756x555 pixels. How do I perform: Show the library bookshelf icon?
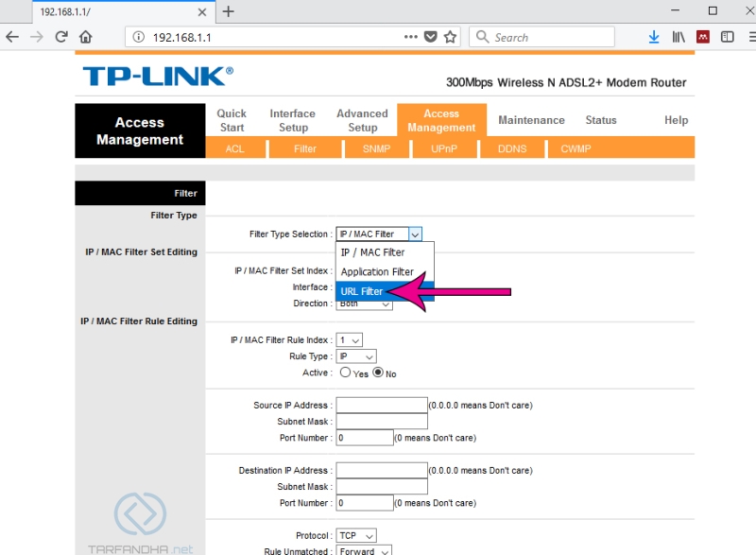coord(679,37)
